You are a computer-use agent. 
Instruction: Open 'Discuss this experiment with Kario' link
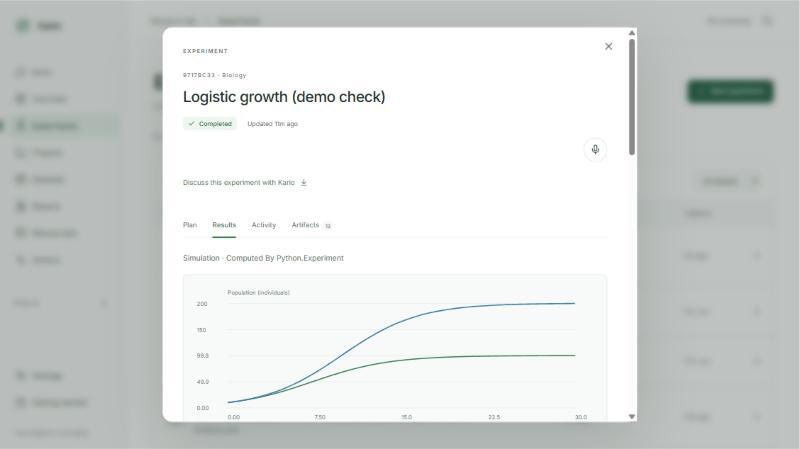[x=239, y=183]
